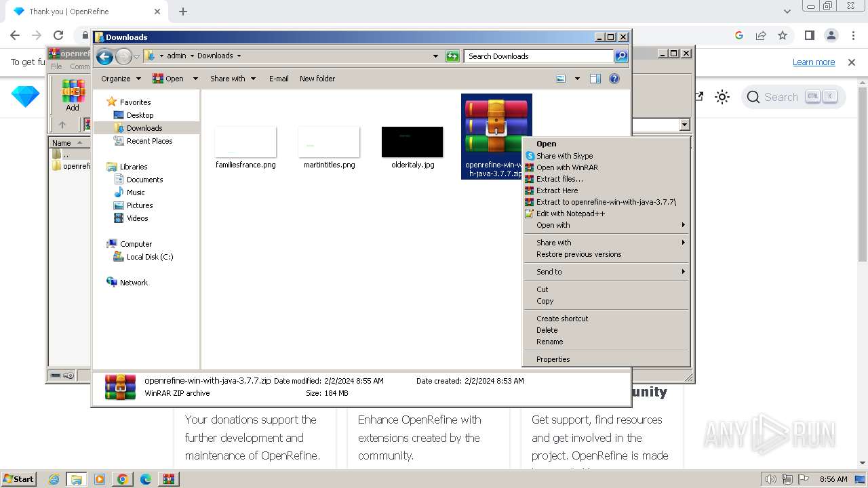Screen dimensions: 868x488
Task: Toggle OpenRefine light/dark theme sun icon
Action: coord(722,97)
